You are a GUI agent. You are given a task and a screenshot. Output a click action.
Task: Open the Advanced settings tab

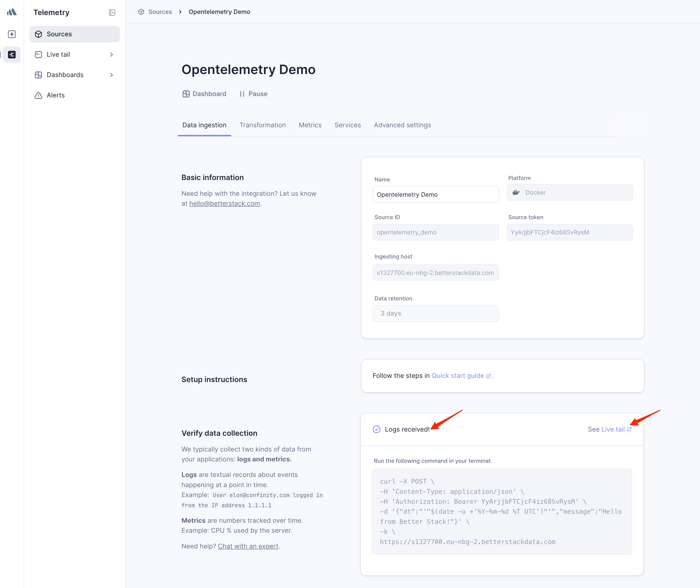click(x=402, y=125)
